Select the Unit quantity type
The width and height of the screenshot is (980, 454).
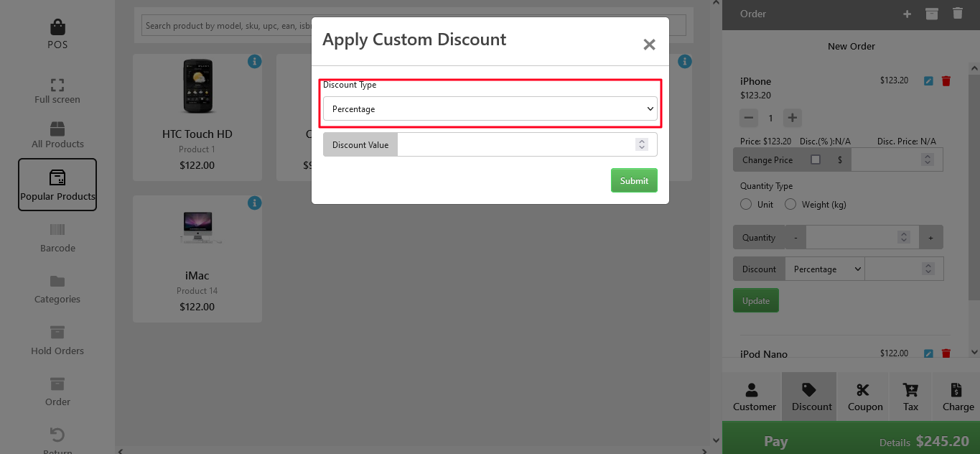point(746,205)
